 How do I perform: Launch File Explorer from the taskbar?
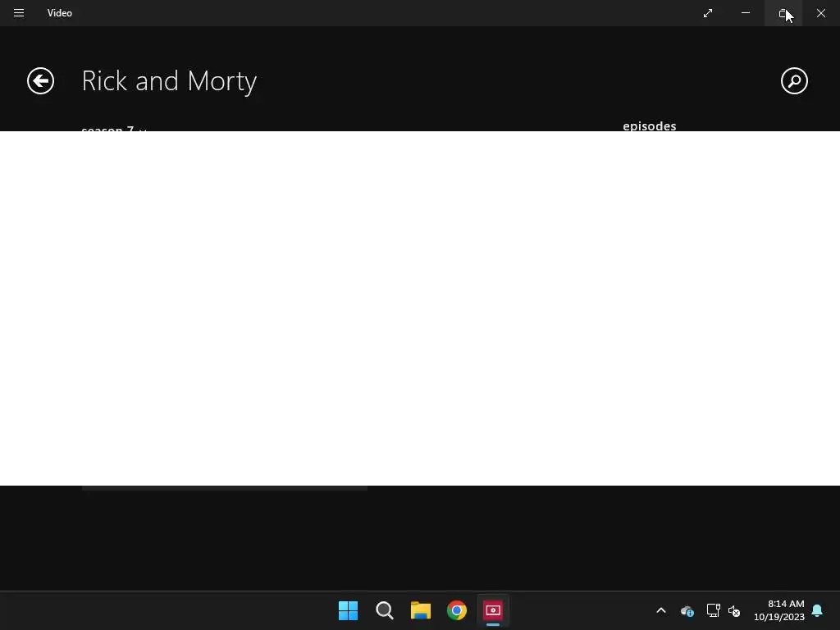click(421, 610)
